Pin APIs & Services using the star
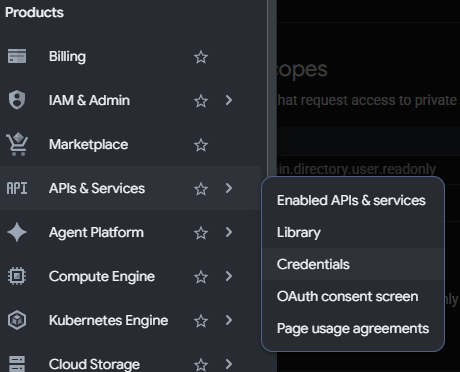 click(x=201, y=189)
